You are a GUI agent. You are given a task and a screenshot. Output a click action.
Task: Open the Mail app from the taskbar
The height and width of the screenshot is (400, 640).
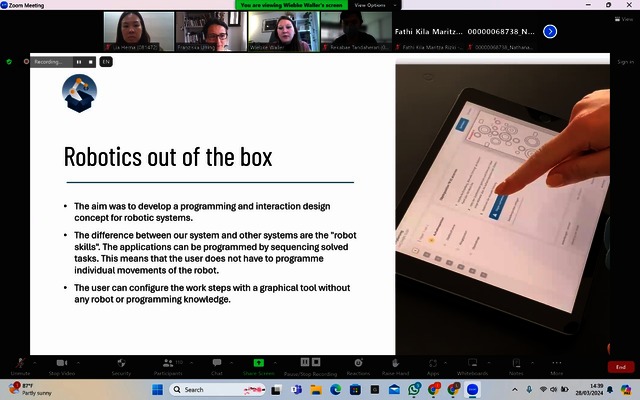pyautogui.click(x=394, y=390)
